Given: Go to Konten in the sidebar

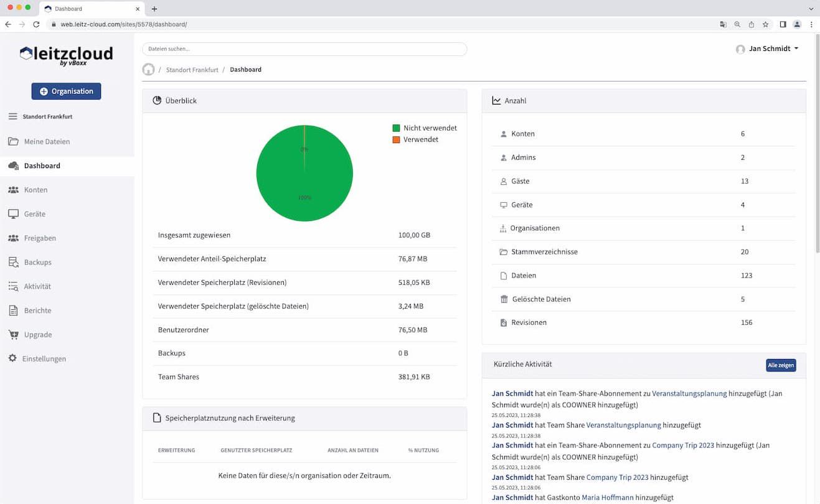Looking at the screenshot, I should click(x=35, y=190).
